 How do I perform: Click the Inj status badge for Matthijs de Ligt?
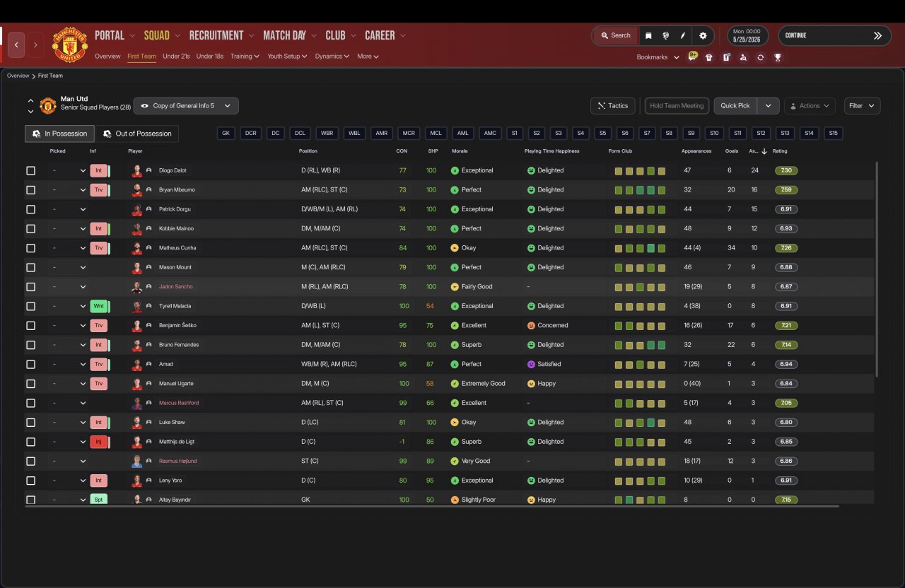pyautogui.click(x=99, y=442)
